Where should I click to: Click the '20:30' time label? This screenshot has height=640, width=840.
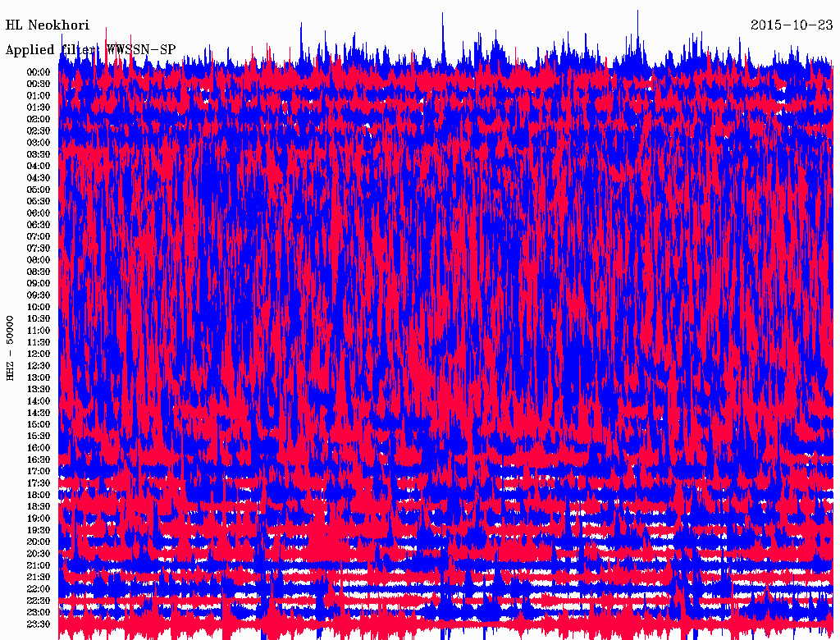pos(39,554)
